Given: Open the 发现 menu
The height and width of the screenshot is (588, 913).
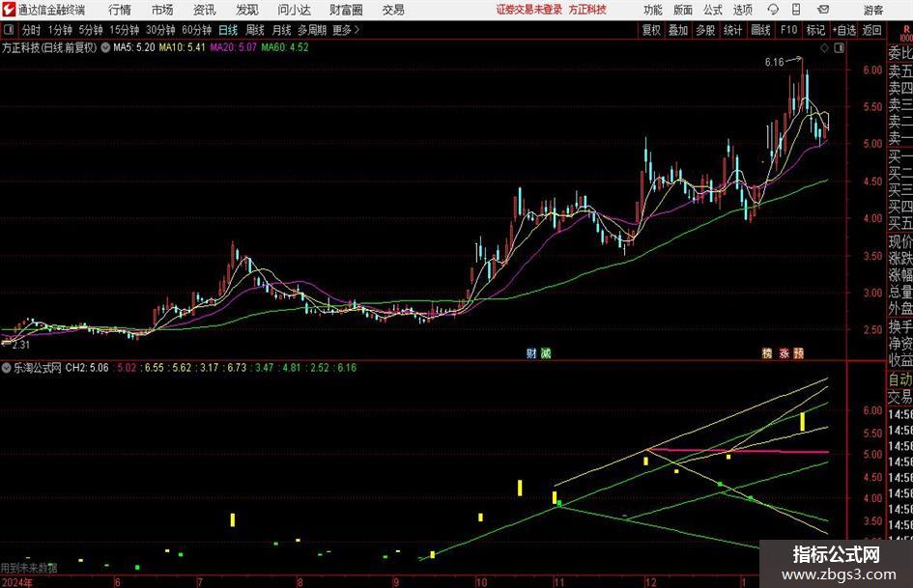Looking at the screenshot, I should (247, 10).
